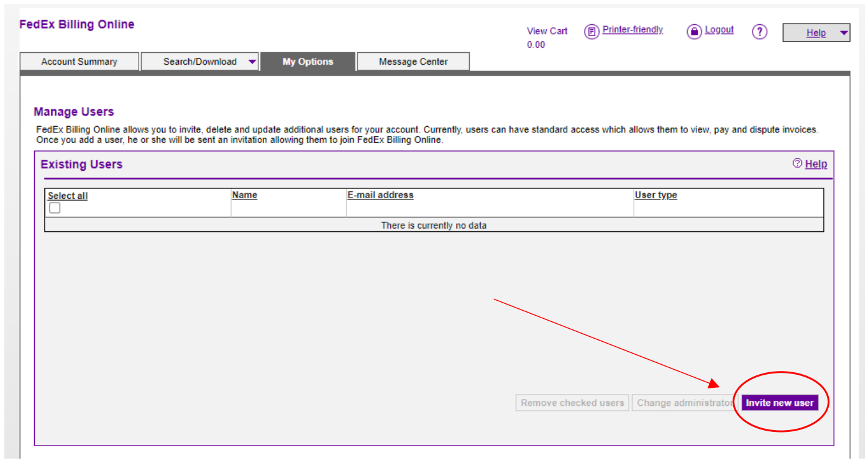The image size is (868, 463).
Task: Switch to the Account Summary tab
Action: coord(79,62)
